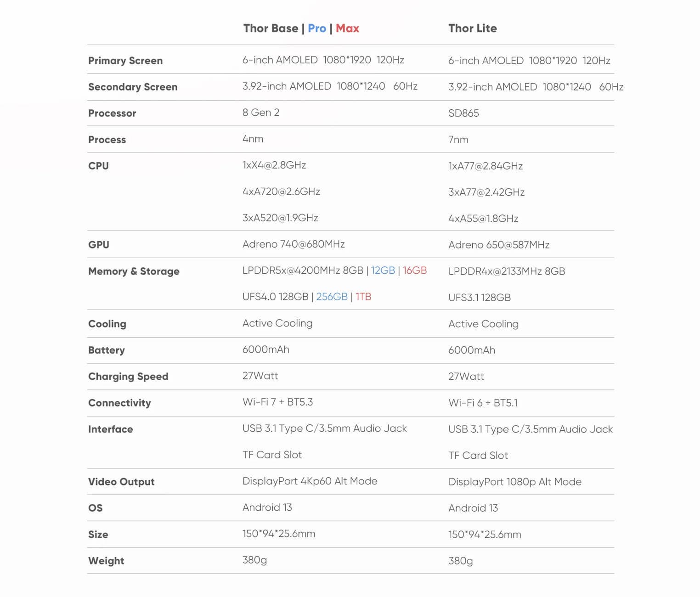Select the Weight row label
Image resolution: width=700 pixels, height=597 pixels.
click(106, 561)
